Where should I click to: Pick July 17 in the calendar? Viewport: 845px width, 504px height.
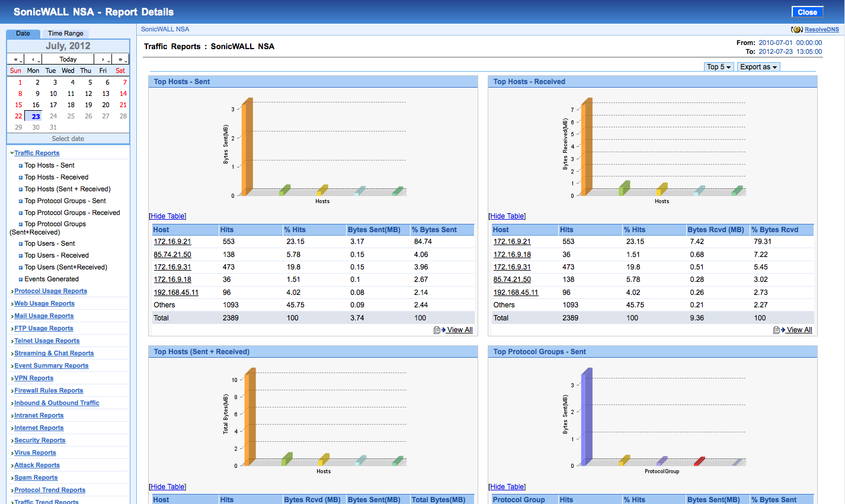53,105
